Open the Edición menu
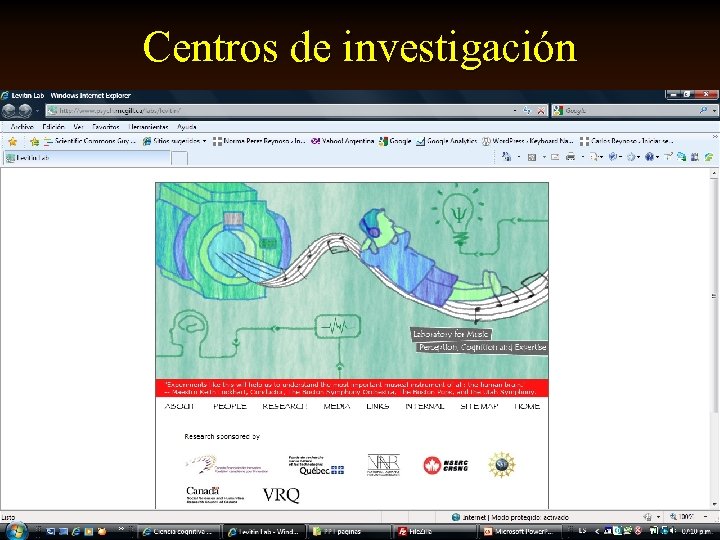Image resolution: width=720 pixels, height=540 pixels. click(53, 127)
